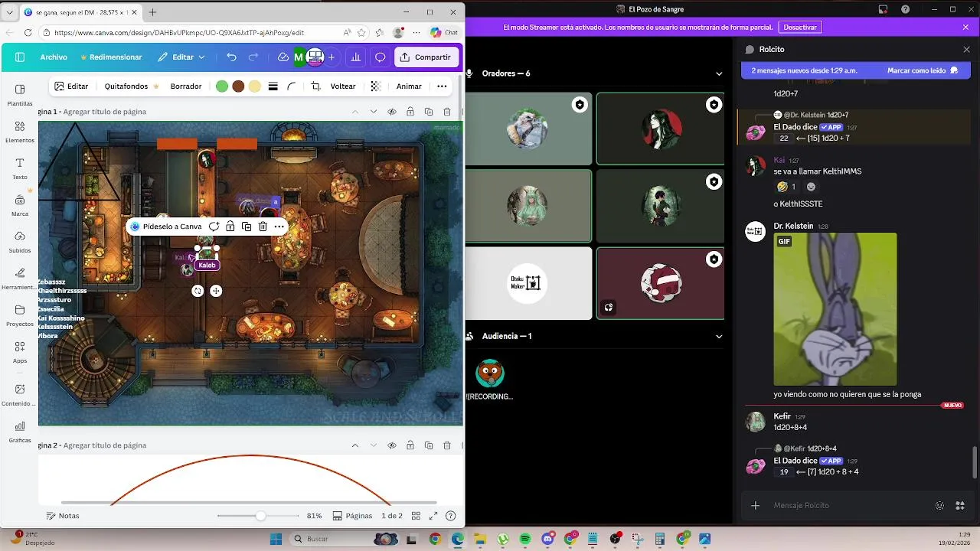Open comments speech bubble icon
This screenshot has width=980, height=551.
click(x=380, y=57)
